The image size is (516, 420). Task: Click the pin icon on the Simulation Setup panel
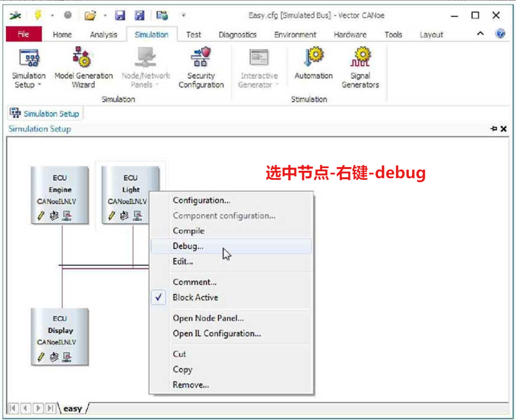[494, 128]
